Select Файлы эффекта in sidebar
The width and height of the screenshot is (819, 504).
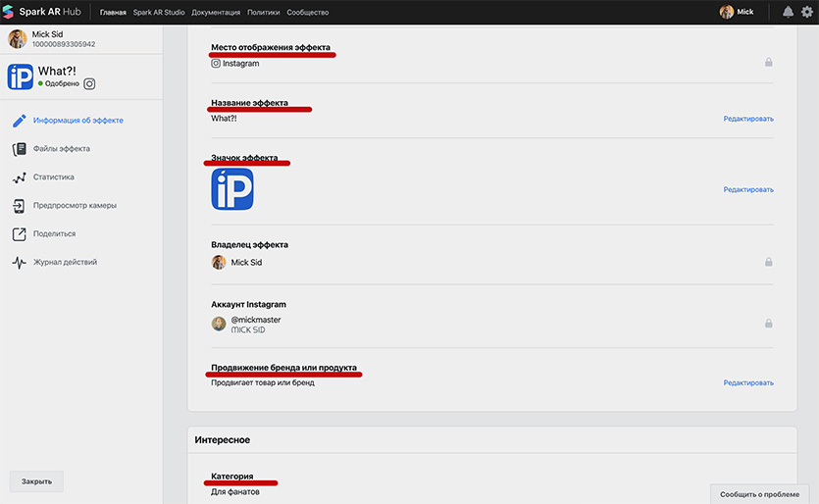62,149
